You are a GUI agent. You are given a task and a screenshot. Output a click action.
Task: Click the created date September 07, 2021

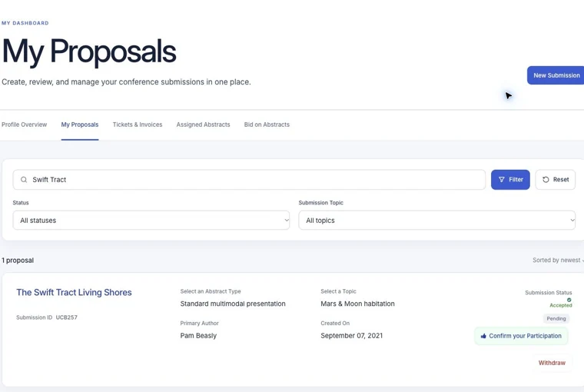coord(352,336)
